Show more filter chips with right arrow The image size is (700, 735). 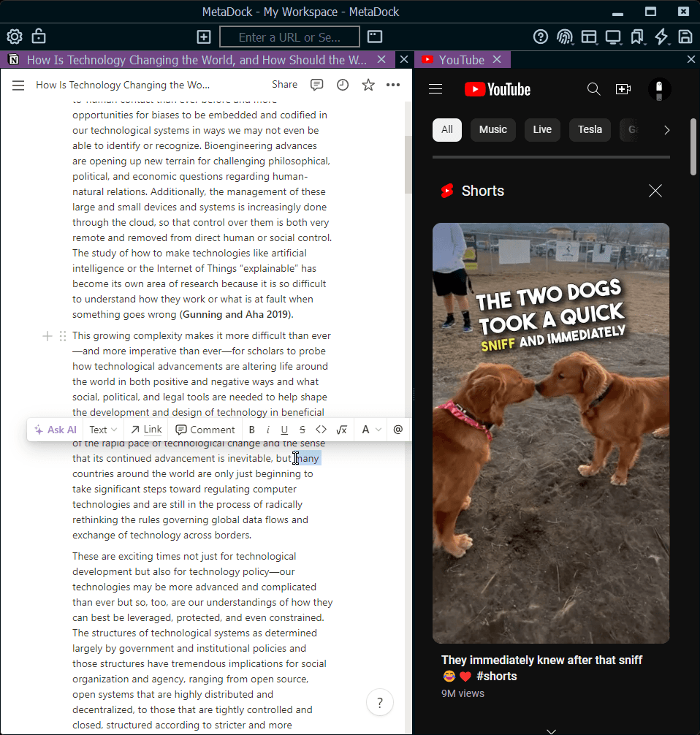coord(666,130)
